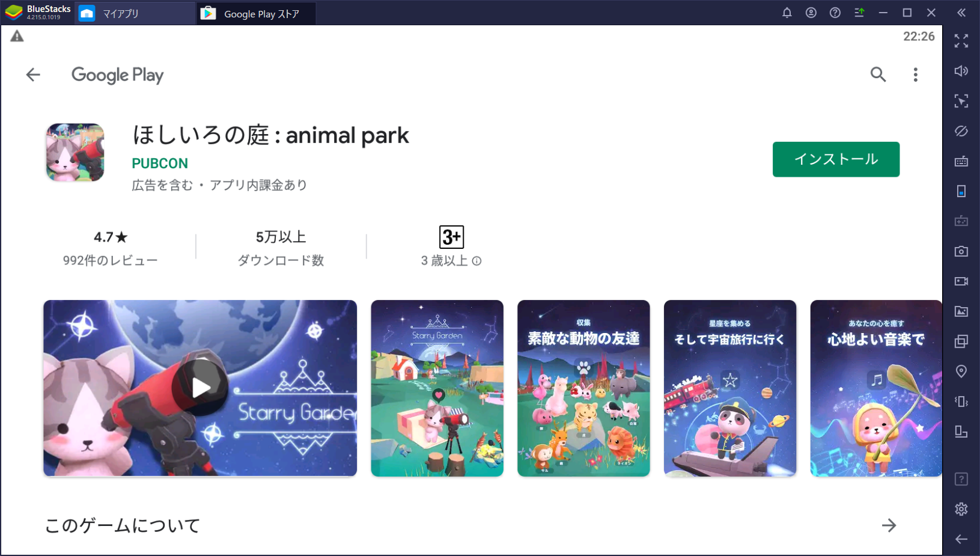Toggle the slashed-eye sidebar icon
This screenshot has width=980, height=556.
961,131
